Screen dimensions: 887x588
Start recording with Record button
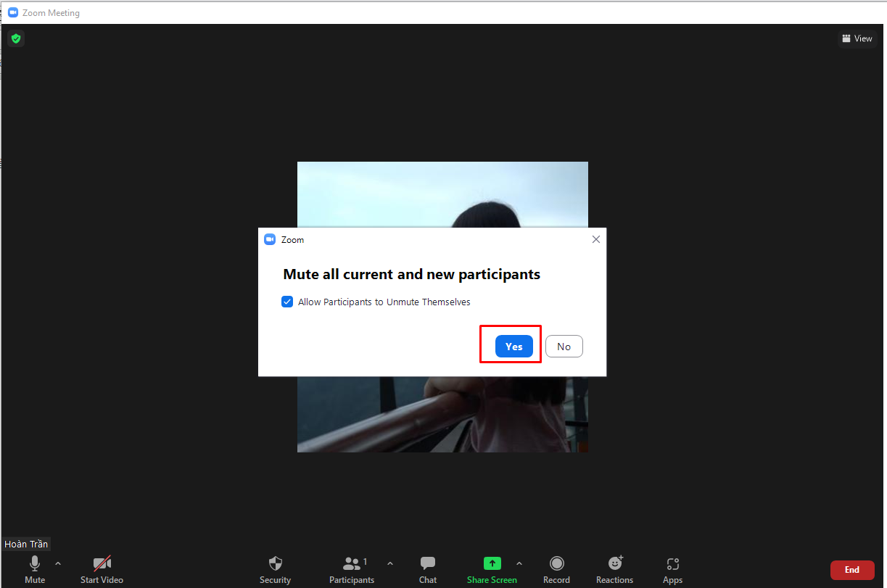click(x=556, y=569)
